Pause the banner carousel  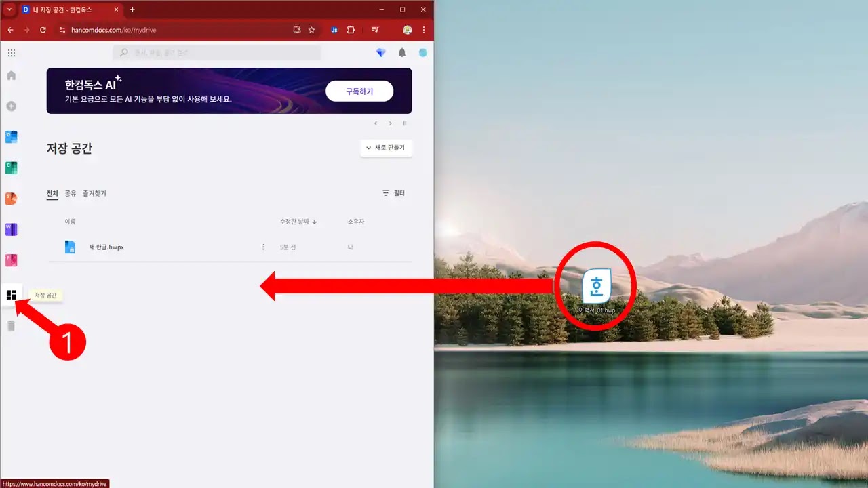click(x=405, y=123)
